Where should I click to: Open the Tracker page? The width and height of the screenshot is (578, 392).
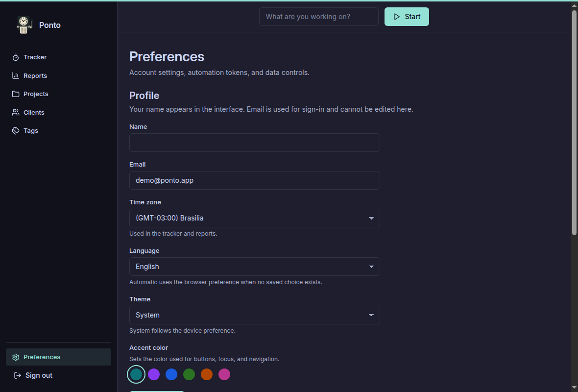[58, 57]
